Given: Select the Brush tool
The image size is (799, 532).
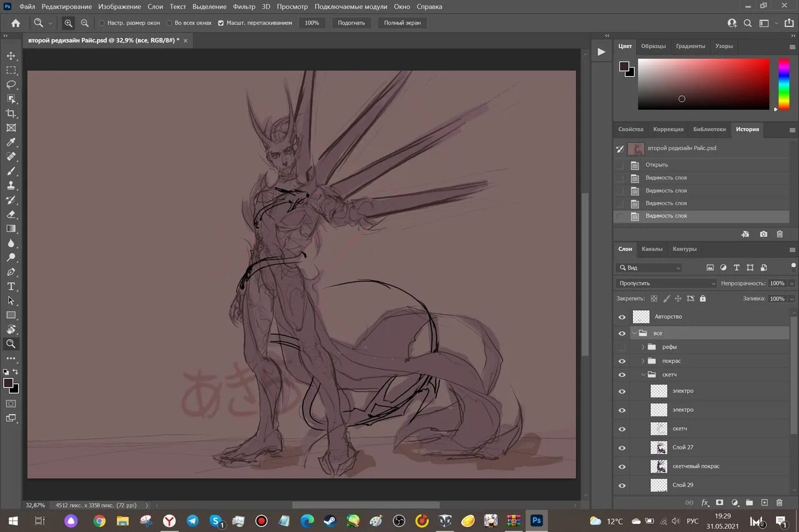Looking at the screenshot, I should [11, 171].
